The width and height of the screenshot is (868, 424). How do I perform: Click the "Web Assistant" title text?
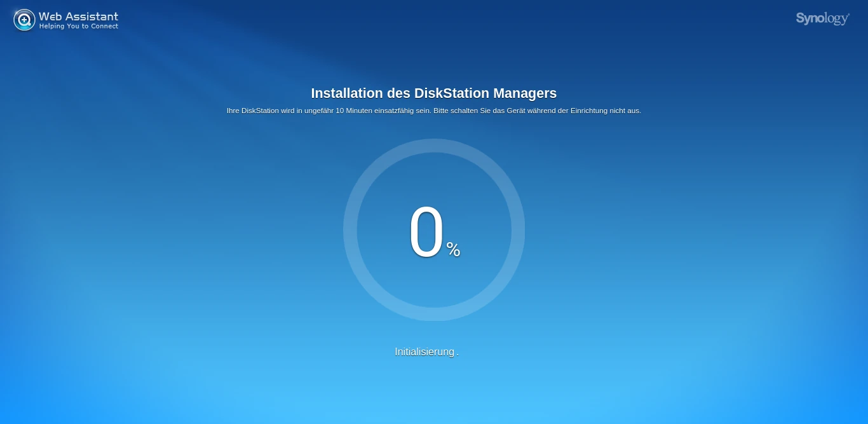[x=78, y=16]
